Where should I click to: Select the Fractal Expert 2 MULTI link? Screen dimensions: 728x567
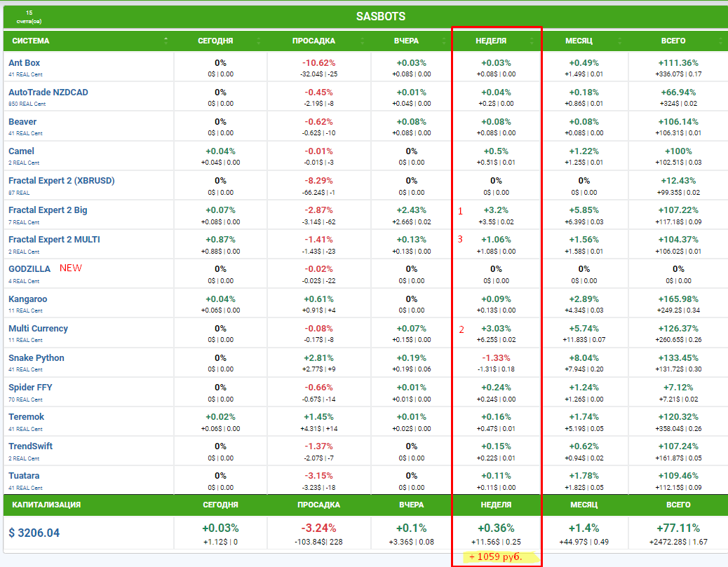54,240
